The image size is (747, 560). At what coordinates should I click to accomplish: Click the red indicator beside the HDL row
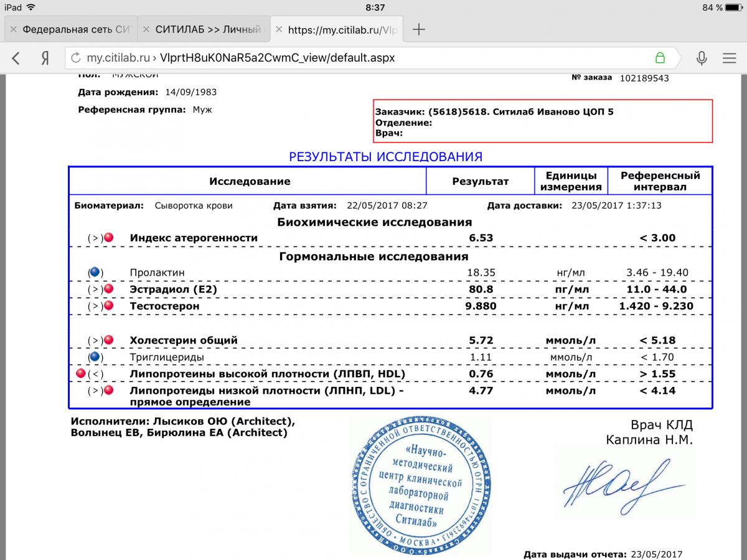[x=80, y=373]
